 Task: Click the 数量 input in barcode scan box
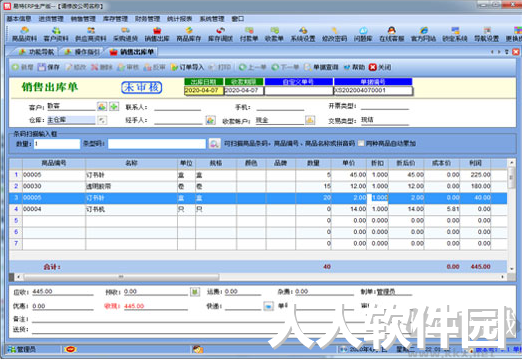click(x=57, y=144)
